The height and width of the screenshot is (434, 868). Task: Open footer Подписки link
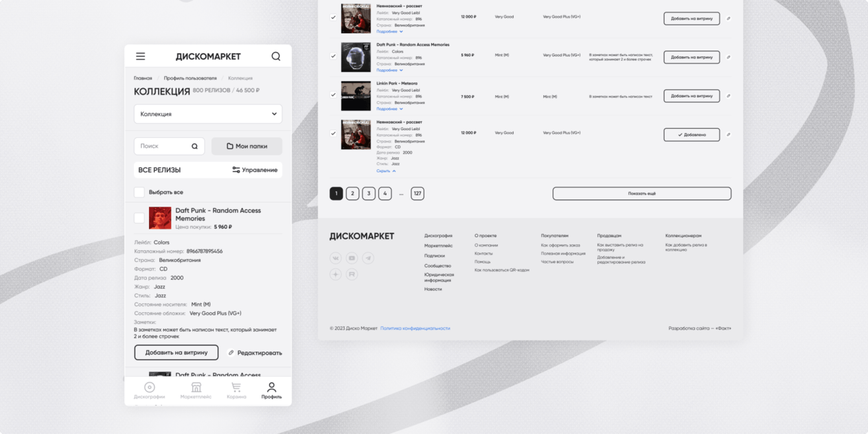click(x=435, y=256)
